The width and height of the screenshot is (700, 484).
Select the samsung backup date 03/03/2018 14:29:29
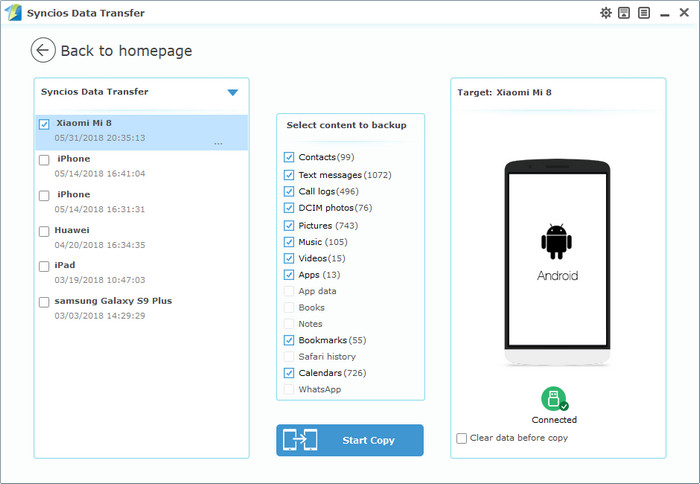100,316
